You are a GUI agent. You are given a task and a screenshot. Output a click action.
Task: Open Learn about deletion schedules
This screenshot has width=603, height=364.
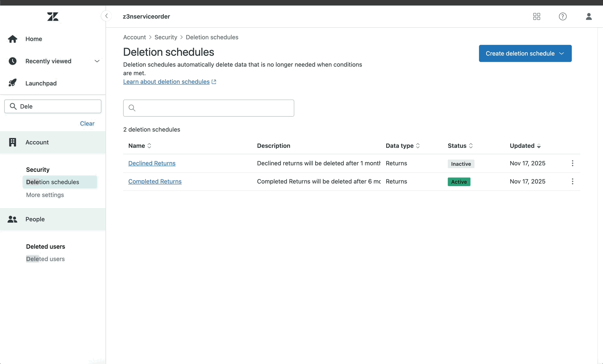pyautogui.click(x=166, y=82)
